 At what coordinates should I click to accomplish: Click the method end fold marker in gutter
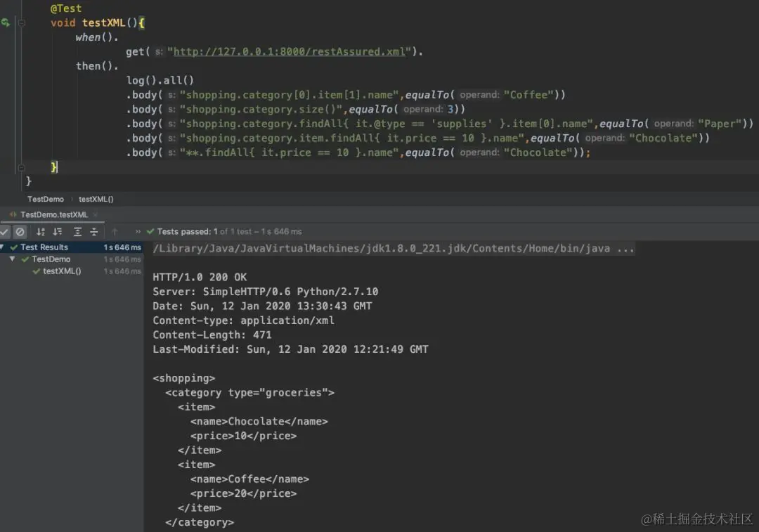tap(21, 167)
